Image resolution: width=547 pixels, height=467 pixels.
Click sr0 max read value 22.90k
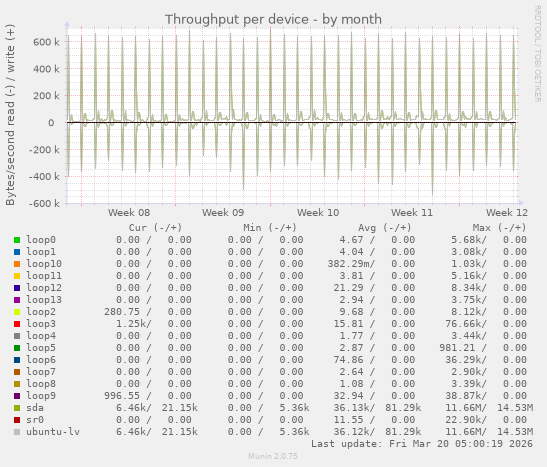pos(466,420)
